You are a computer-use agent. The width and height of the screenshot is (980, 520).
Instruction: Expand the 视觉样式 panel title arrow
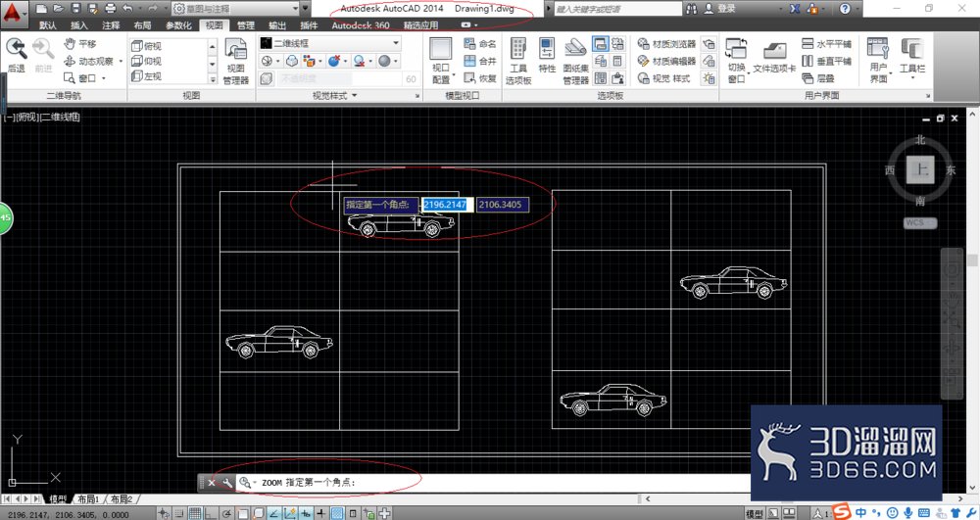[355, 96]
